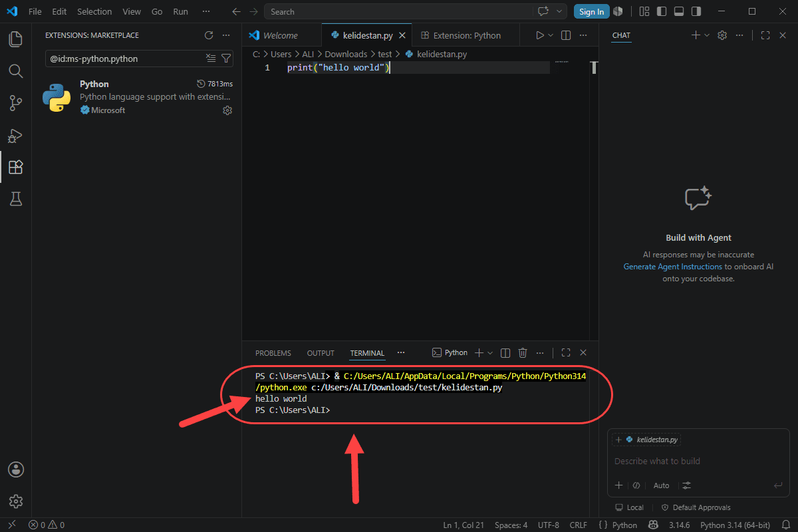
Task: Customize layout from the title bar
Action: point(644,11)
